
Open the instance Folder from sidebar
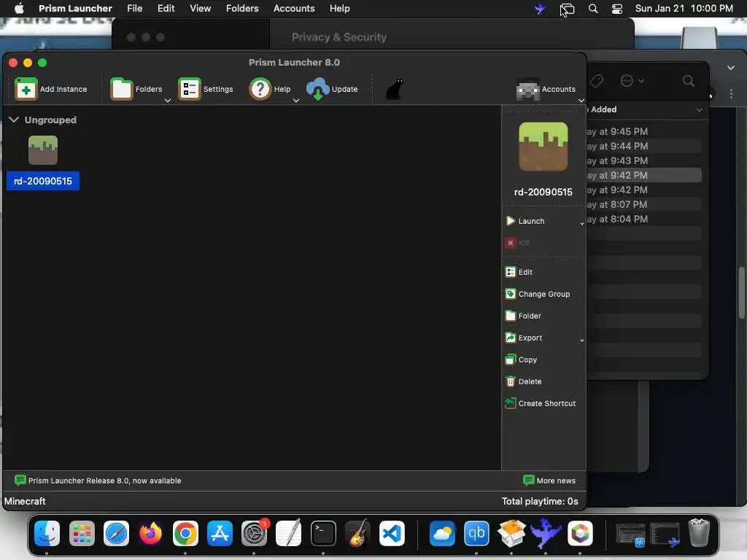(523, 316)
